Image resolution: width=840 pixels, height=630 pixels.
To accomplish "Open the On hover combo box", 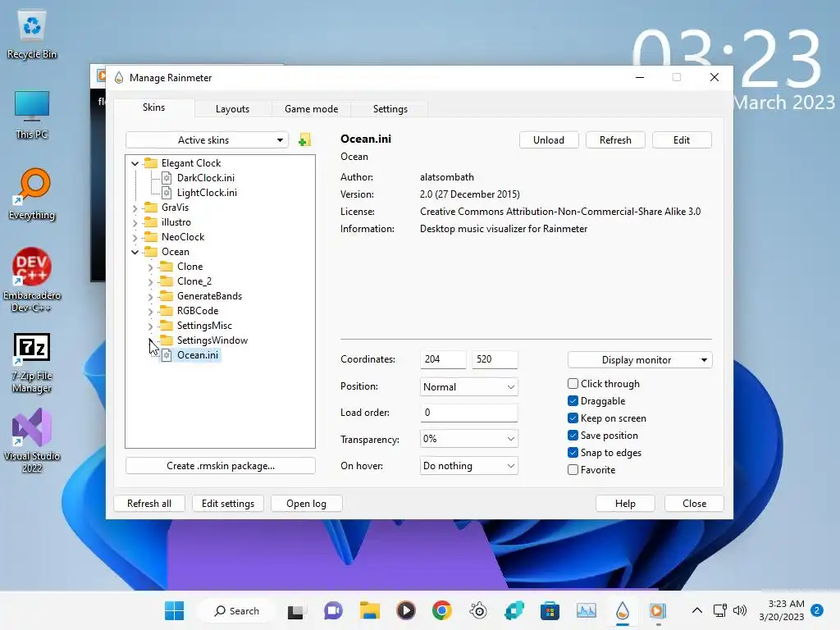I will (468, 466).
